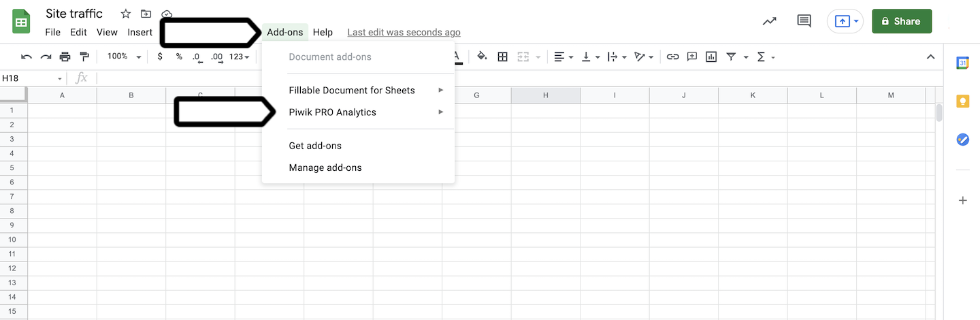
Task: Open the 123 number format dropdown
Action: [239, 57]
